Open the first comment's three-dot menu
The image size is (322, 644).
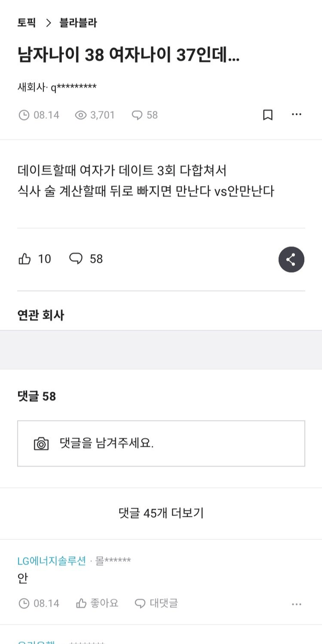[296, 603]
